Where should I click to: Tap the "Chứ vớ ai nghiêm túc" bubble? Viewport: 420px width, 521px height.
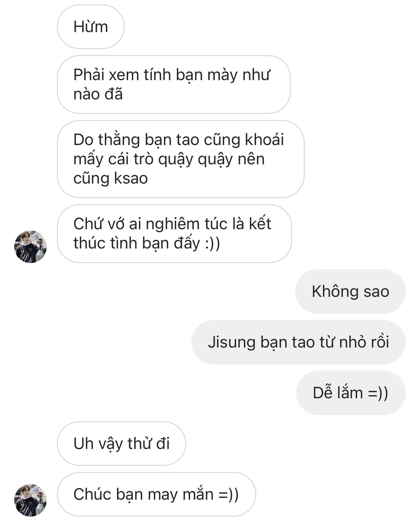coord(174,234)
